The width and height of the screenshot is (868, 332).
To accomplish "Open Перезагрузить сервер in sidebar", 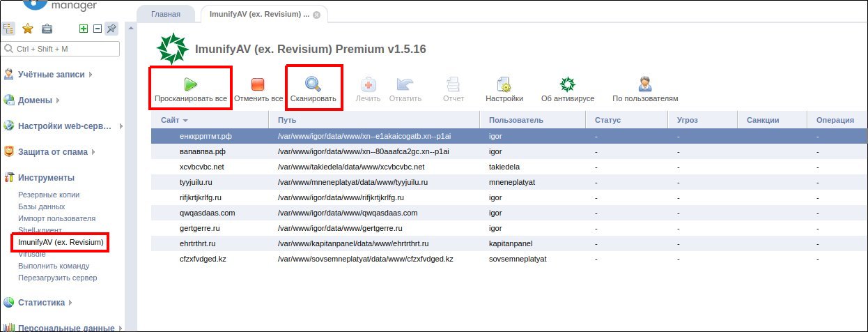I will pos(58,278).
